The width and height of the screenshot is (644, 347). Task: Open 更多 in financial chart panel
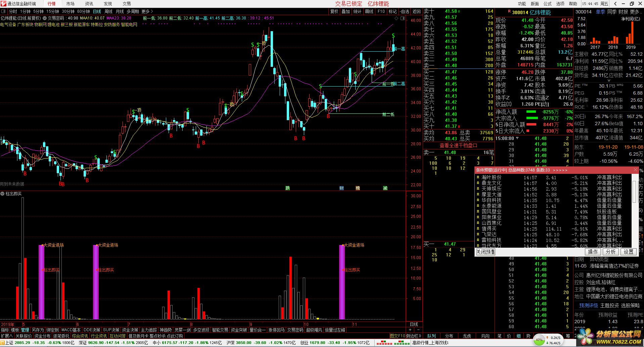pos(636,12)
